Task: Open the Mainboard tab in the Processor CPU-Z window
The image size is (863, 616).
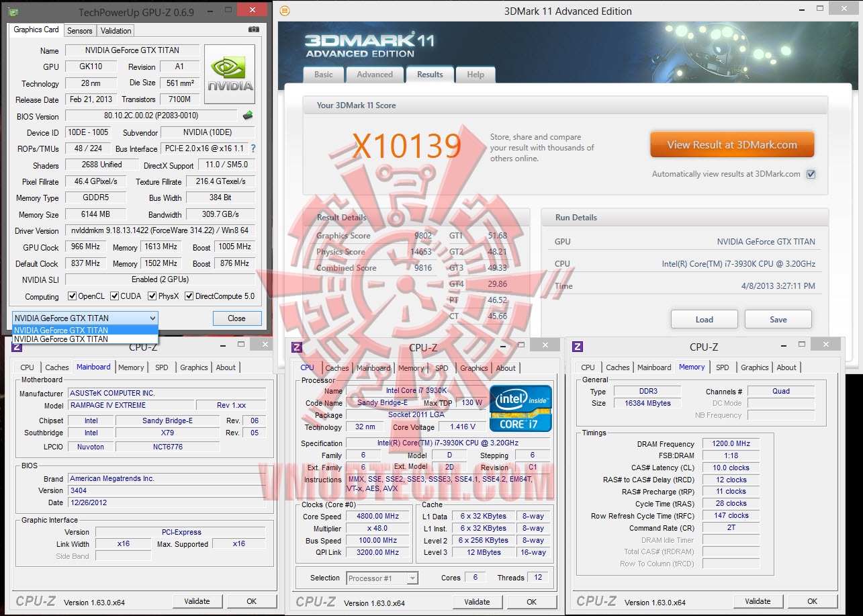Action: tap(373, 368)
